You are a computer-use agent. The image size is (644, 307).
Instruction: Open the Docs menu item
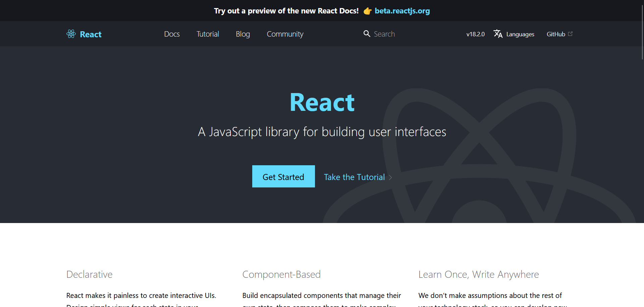click(x=172, y=34)
